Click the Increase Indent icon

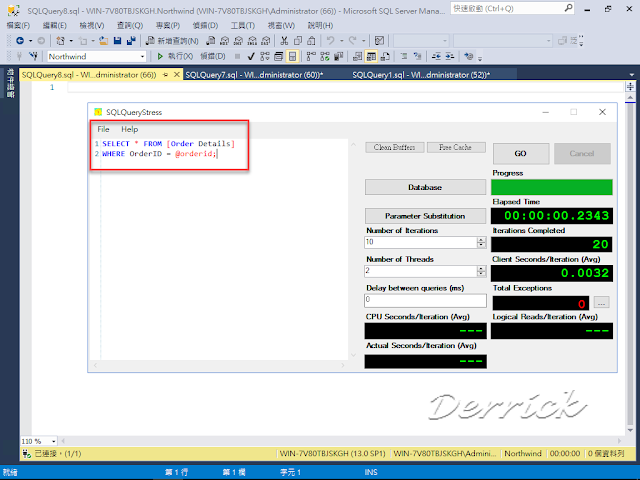pyautogui.click(x=450, y=56)
